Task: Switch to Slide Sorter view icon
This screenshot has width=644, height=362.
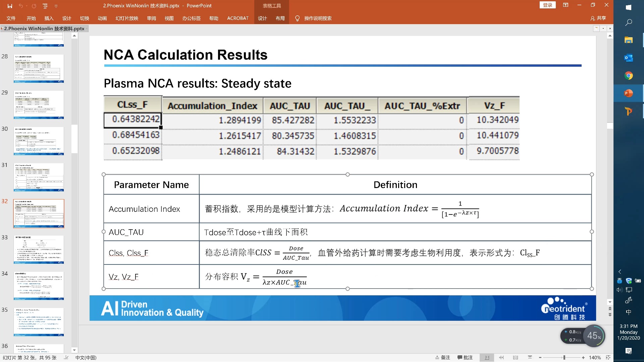Action: pos(501,358)
